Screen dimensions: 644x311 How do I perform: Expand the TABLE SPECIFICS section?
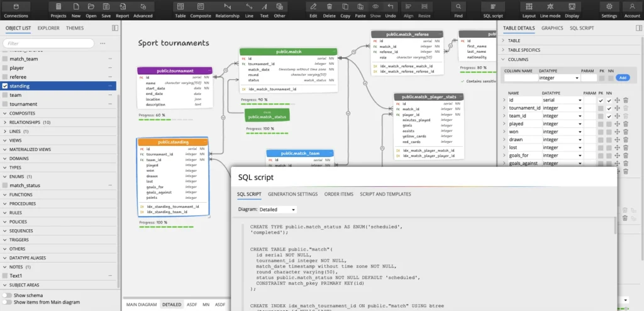(x=504, y=50)
